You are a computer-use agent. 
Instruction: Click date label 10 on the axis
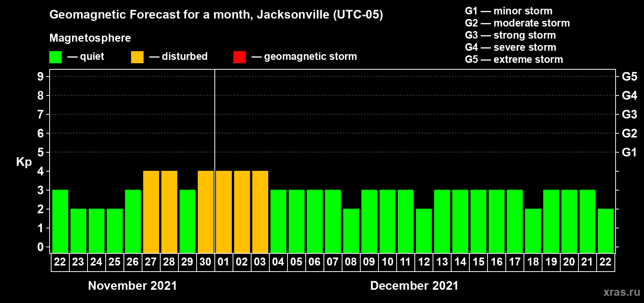tap(387, 262)
